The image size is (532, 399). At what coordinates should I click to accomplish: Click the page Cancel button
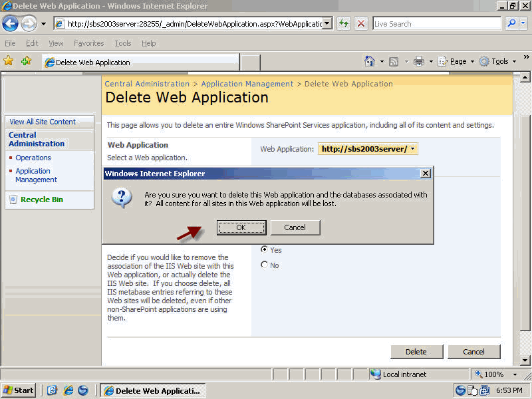(x=473, y=352)
